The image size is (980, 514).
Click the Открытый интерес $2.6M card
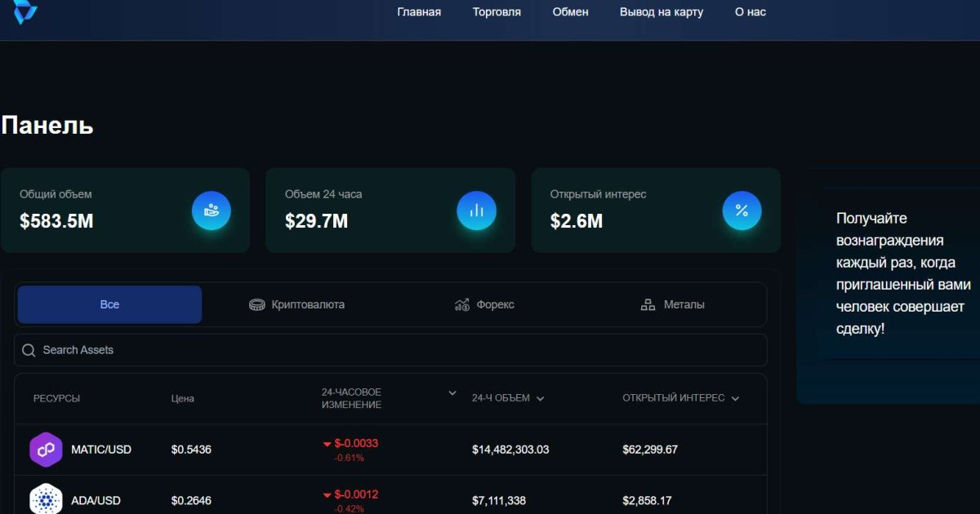656,210
